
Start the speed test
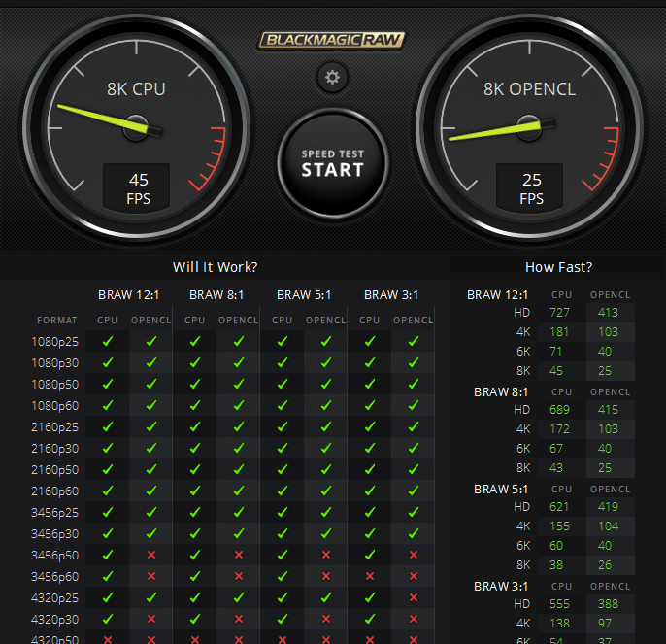tap(333, 163)
